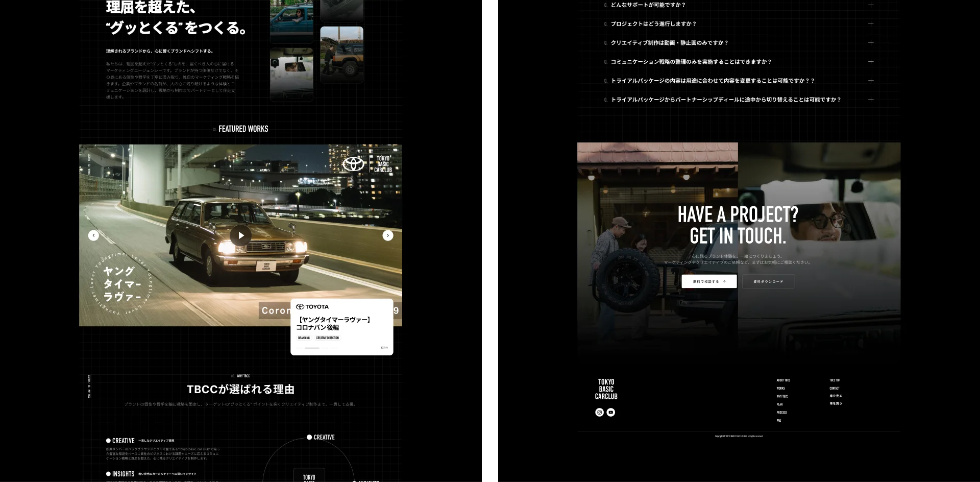Image resolution: width=980 pixels, height=482 pixels.
Task: Click the jeep with open rear door thumbnail
Action: point(341,55)
